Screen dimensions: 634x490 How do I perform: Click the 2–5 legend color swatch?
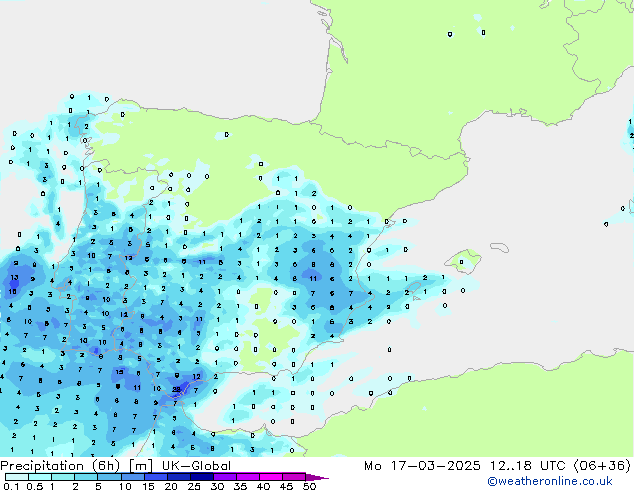[x=86, y=477]
